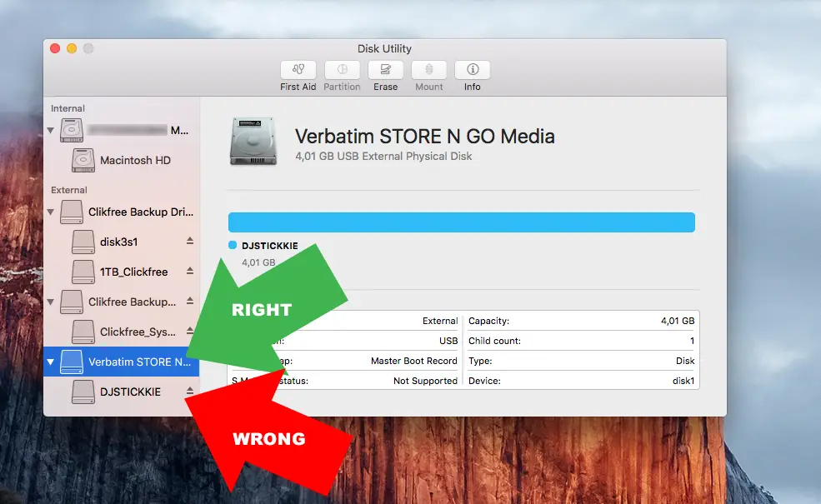
Task: Open the Info toolbar button
Action: [x=473, y=70]
